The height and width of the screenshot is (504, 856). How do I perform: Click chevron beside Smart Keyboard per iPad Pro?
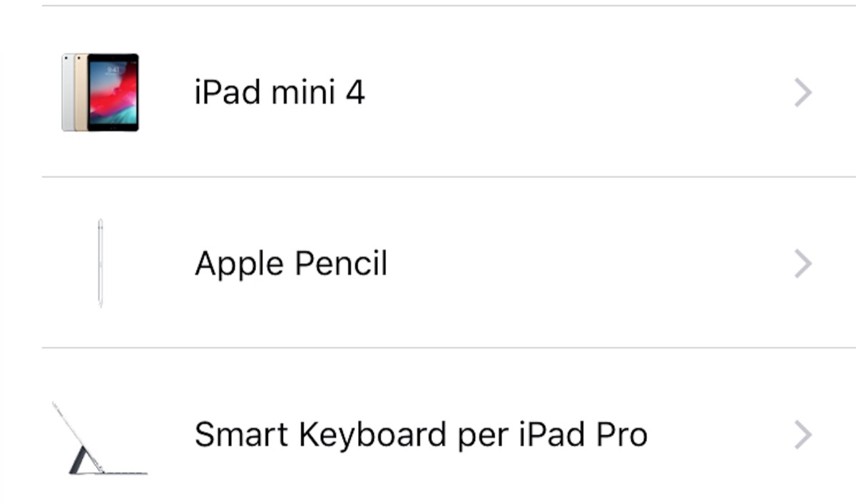tap(803, 435)
